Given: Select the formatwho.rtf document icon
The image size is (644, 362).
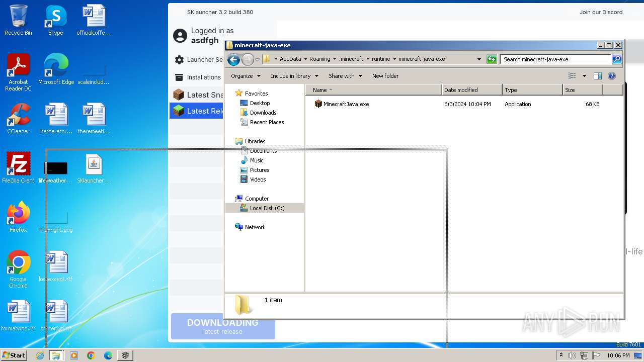Looking at the screenshot, I should pyautogui.click(x=18, y=316).
